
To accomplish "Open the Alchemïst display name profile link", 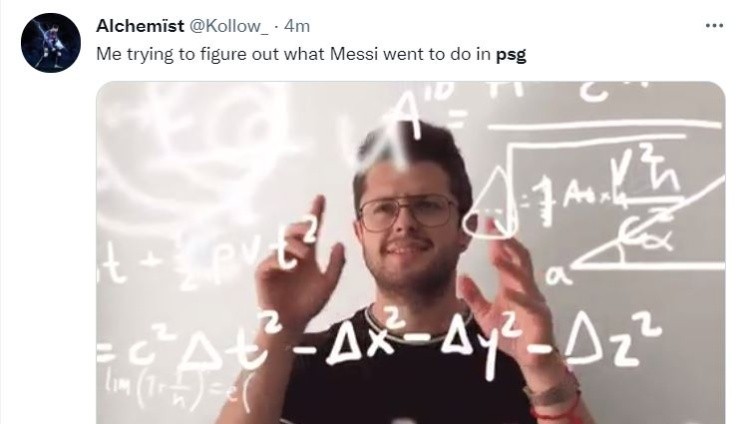I will pos(140,26).
